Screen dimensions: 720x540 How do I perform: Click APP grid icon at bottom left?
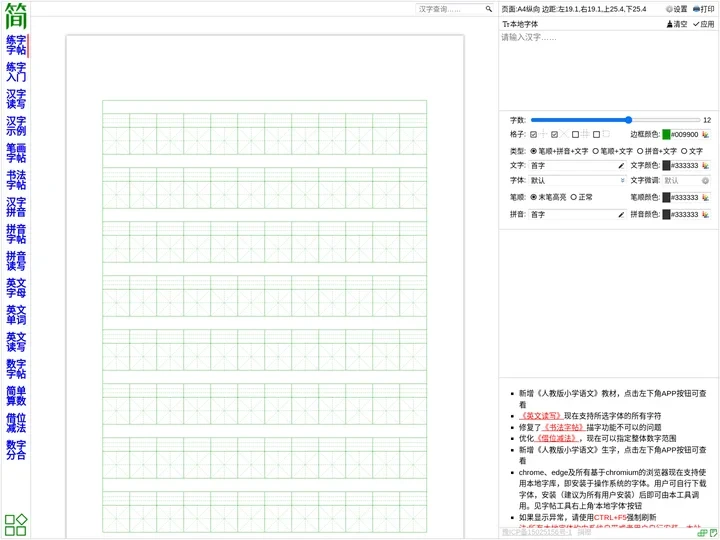(x=16, y=525)
